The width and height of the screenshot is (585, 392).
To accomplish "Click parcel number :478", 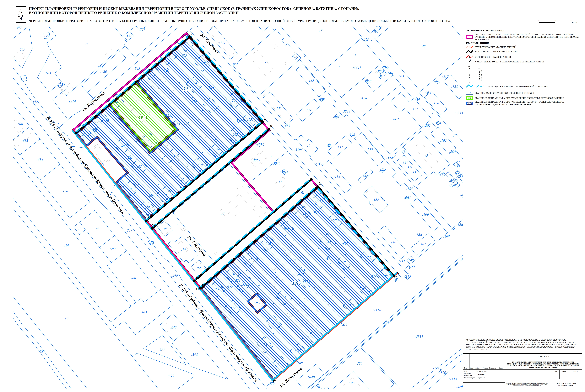I will point(65,191).
